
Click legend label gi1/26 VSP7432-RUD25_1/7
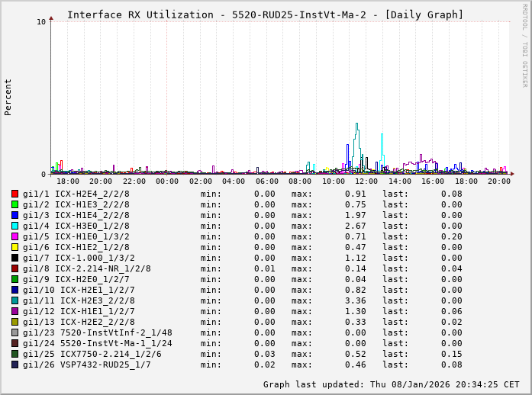[87, 364]
